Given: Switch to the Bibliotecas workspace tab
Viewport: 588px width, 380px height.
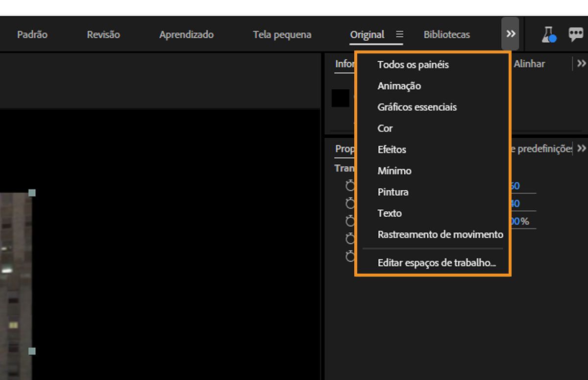Looking at the screenshot, I should 446,34.
